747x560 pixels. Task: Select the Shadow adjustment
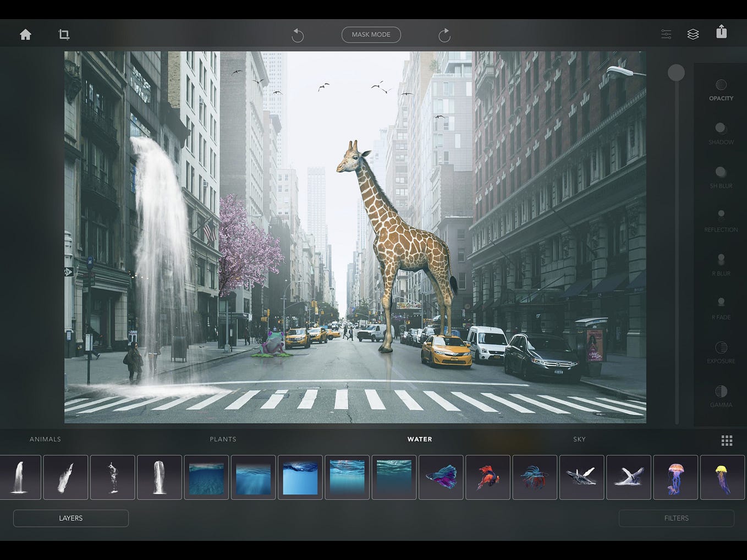721,131
